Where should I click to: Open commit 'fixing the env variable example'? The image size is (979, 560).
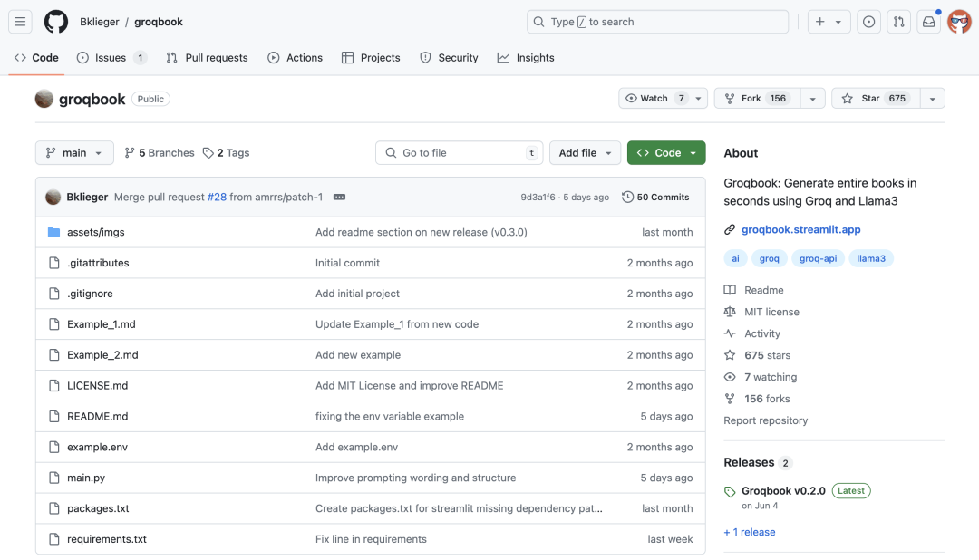(390, 417)
